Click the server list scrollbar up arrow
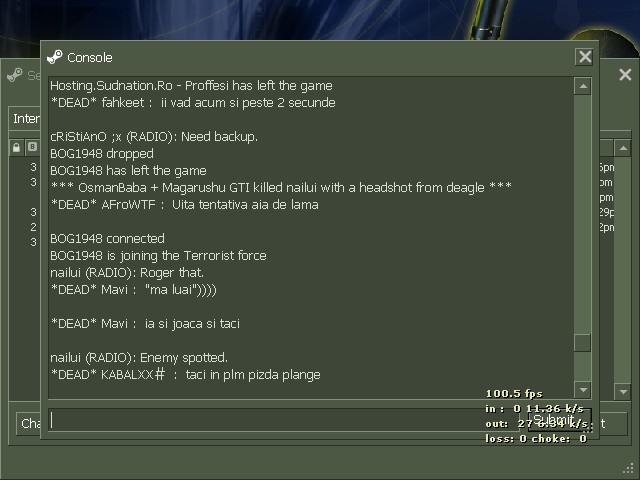 coord(623,148)
